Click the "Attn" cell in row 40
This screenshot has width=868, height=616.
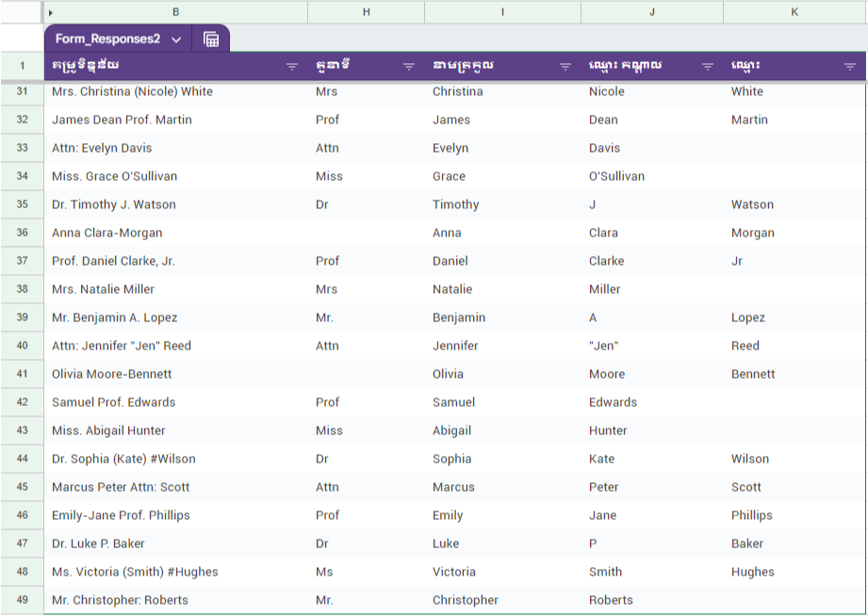(x=327, y=346)
